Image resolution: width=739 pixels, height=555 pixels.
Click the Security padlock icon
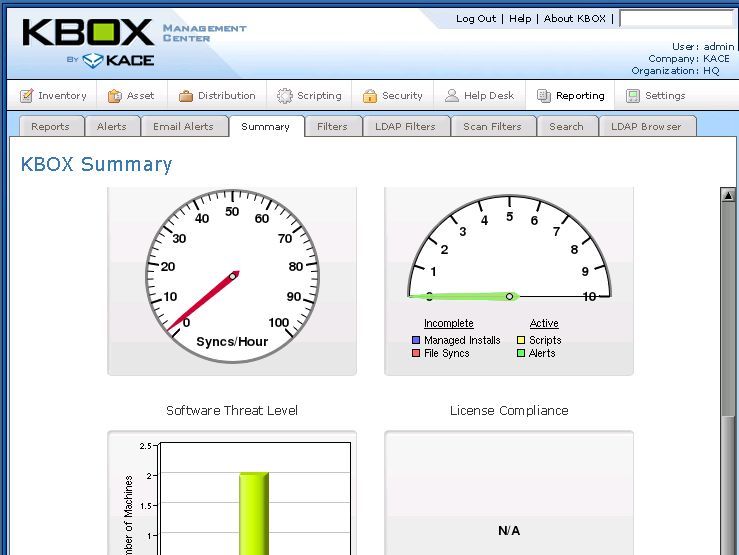[x=370, y=96]
